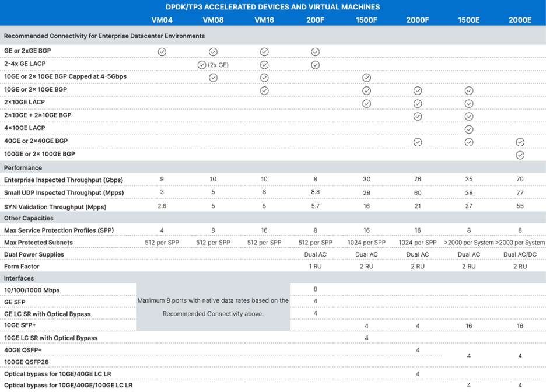
Task: Select the VM16 column header
Action: pos(264,20)
